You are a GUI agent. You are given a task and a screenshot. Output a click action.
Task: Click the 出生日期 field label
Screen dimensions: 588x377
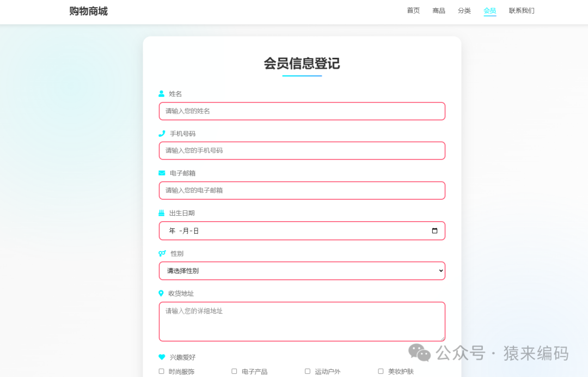pos(182,213)
